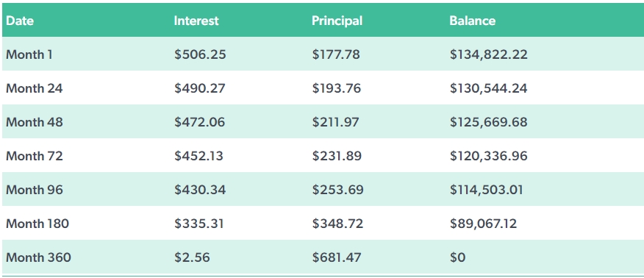This screenshot has width=644, height=278.
Task: Click the $125,669.68 balance cell
Action: 488,122
